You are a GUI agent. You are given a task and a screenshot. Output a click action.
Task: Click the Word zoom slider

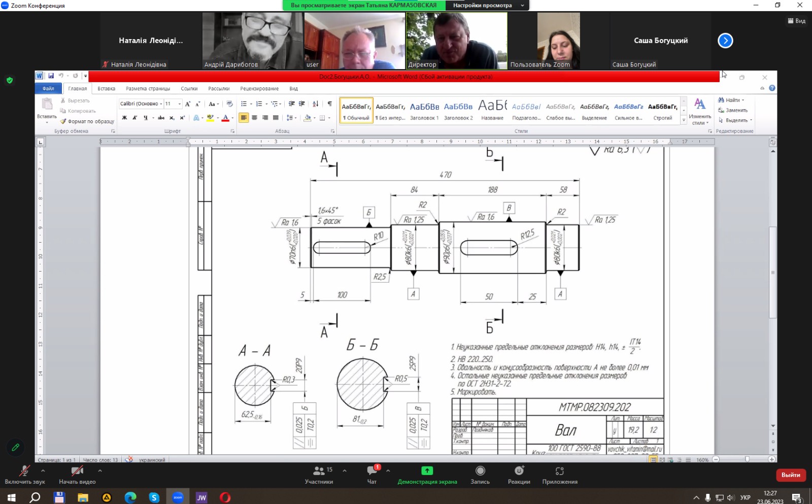(747, 459)
